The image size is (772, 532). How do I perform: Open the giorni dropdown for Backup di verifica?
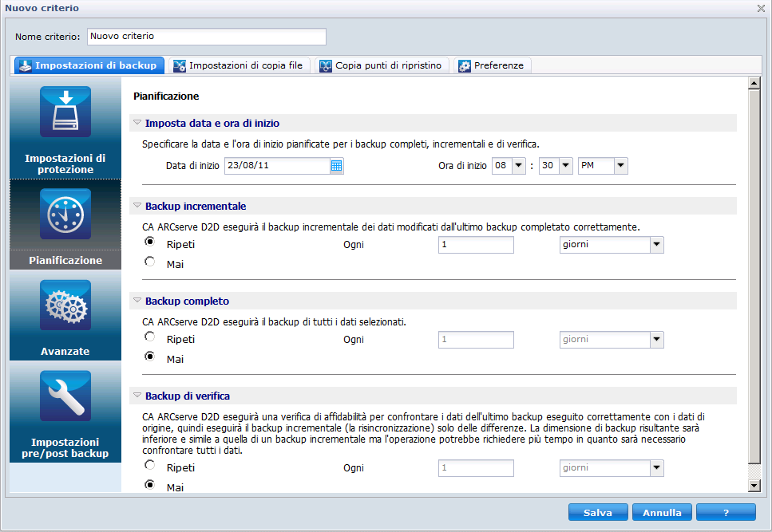(x=657, y=468)
